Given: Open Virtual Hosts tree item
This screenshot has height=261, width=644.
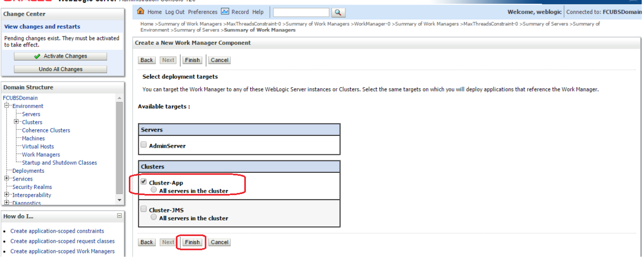Looking at the screenshot, I should point(38,146).
